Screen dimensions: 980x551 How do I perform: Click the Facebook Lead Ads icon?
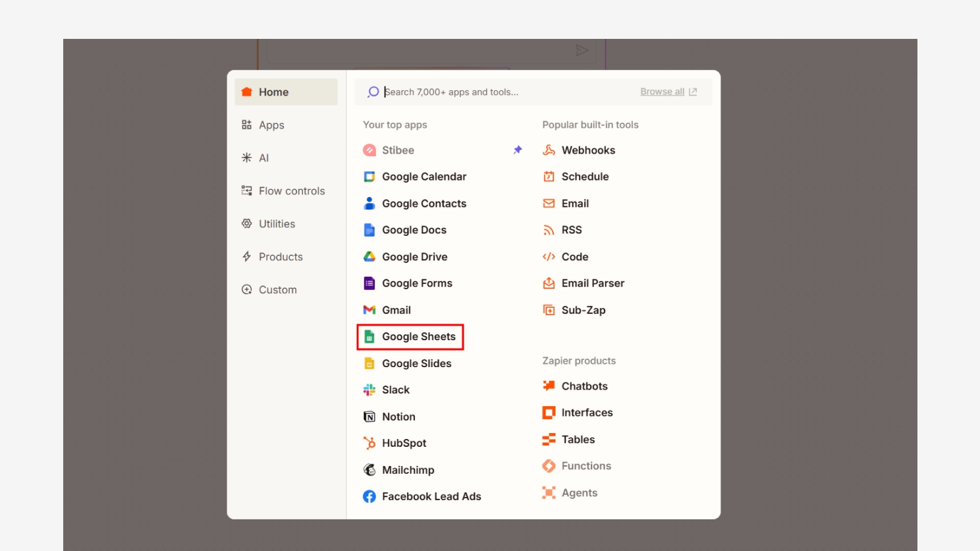click(369, 496)
